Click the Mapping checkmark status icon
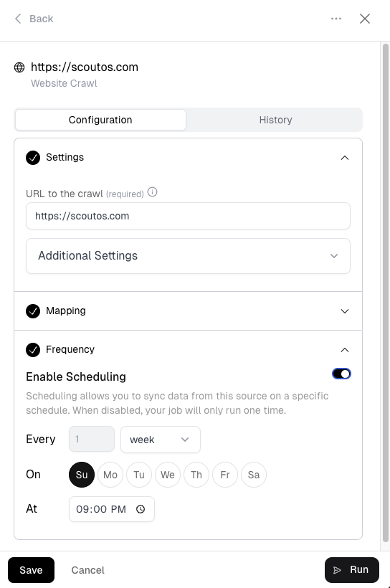The image size is (390, 588). pos(33,311)
